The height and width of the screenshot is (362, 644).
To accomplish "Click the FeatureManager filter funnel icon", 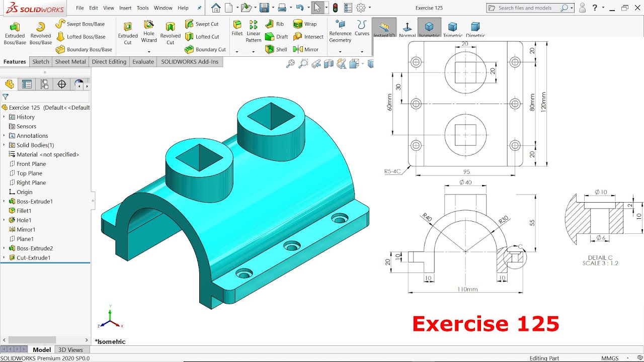I will (x=6, y=97).
